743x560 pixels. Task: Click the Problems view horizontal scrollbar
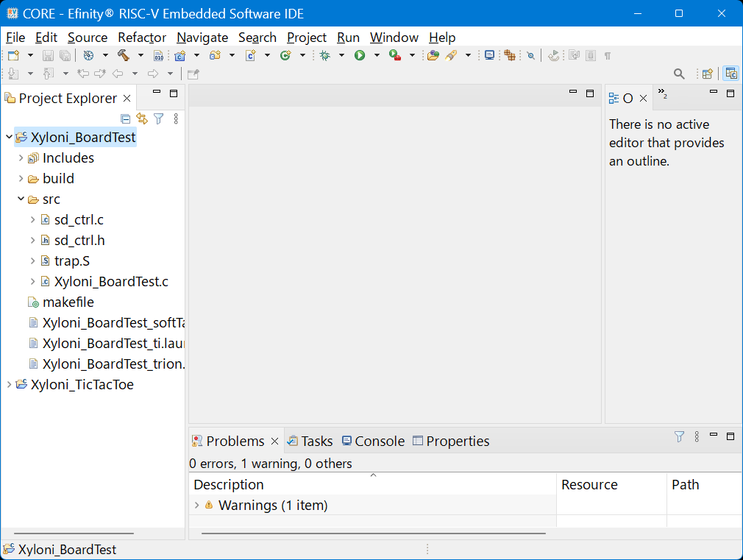(373, 533)
